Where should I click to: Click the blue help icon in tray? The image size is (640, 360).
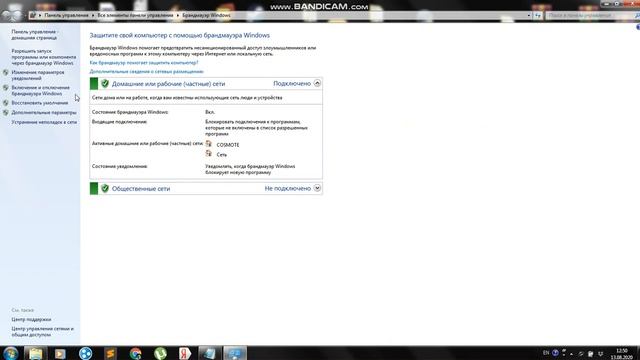coord(555,353)
